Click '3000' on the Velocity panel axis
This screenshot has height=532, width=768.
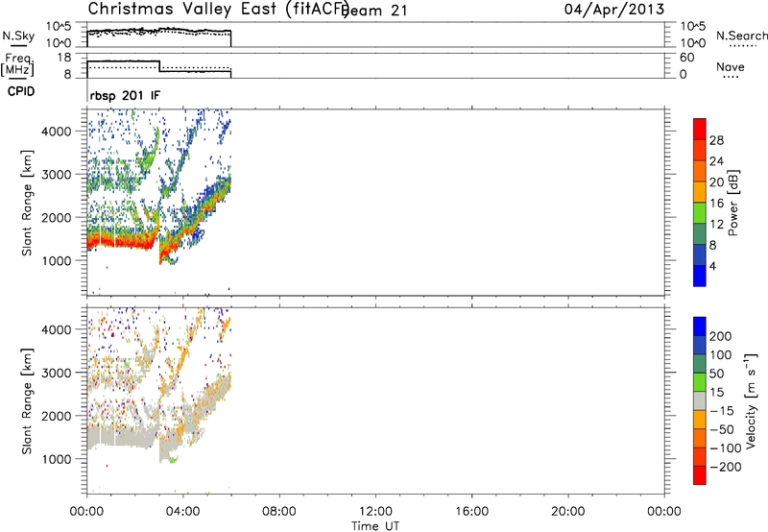tap(56, 373)
